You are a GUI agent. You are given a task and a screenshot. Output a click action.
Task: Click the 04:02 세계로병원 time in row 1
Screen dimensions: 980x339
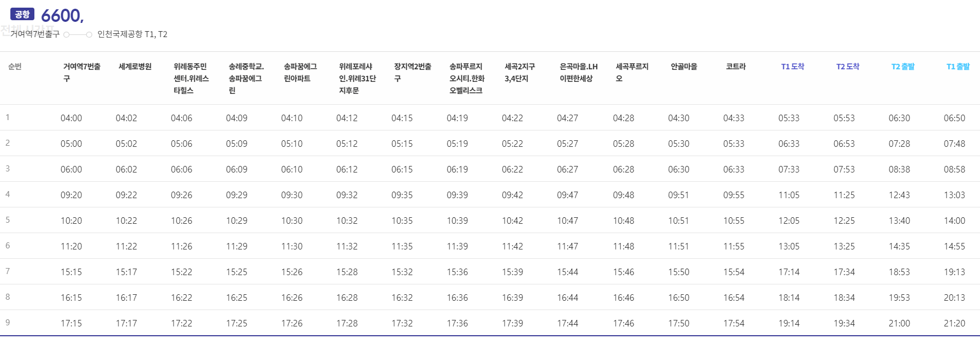coord(127,118)
